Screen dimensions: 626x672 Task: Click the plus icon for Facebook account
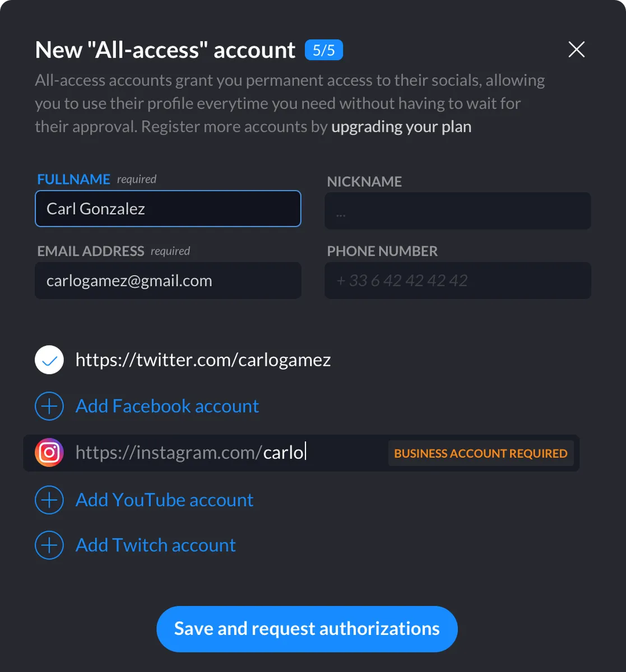tap(49, 406)
